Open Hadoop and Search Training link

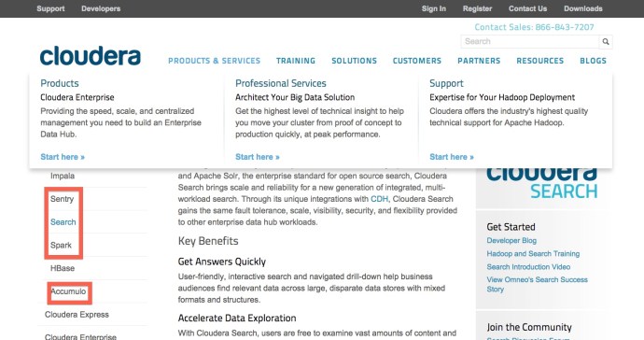533,254
